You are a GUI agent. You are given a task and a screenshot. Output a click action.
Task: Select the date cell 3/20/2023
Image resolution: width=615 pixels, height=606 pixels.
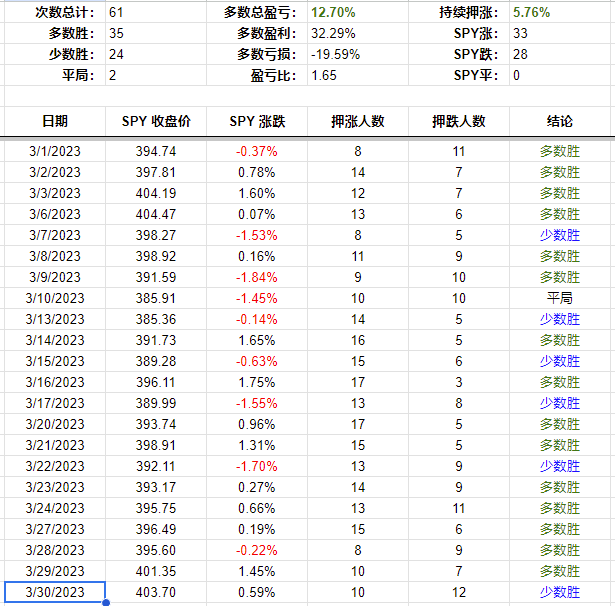point(55,424)
